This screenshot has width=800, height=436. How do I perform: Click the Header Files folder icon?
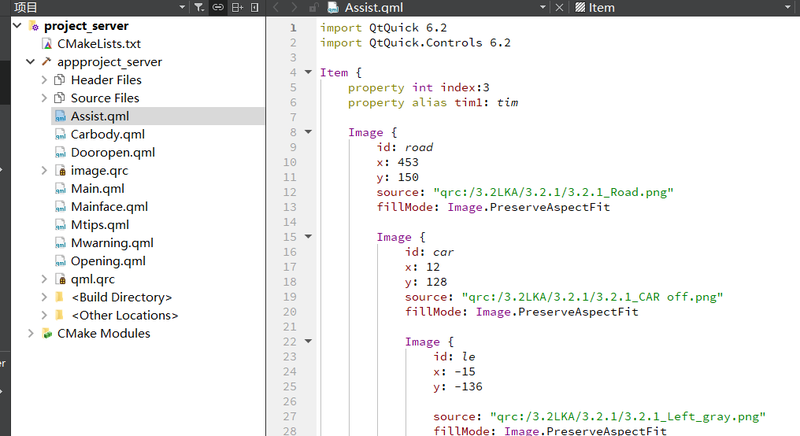coord(60,80)
